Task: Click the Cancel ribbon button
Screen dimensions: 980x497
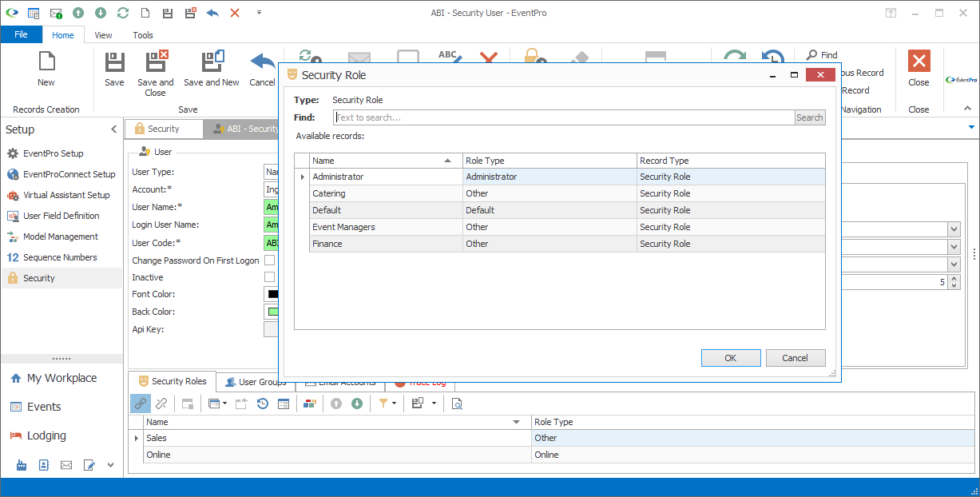Action: [262, 69]
